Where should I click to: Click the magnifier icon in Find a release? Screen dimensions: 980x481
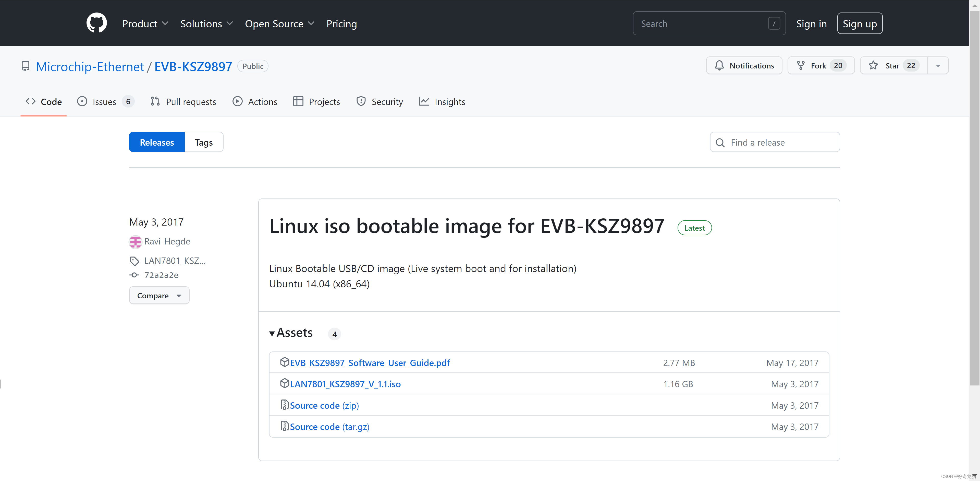click(720, 143)
